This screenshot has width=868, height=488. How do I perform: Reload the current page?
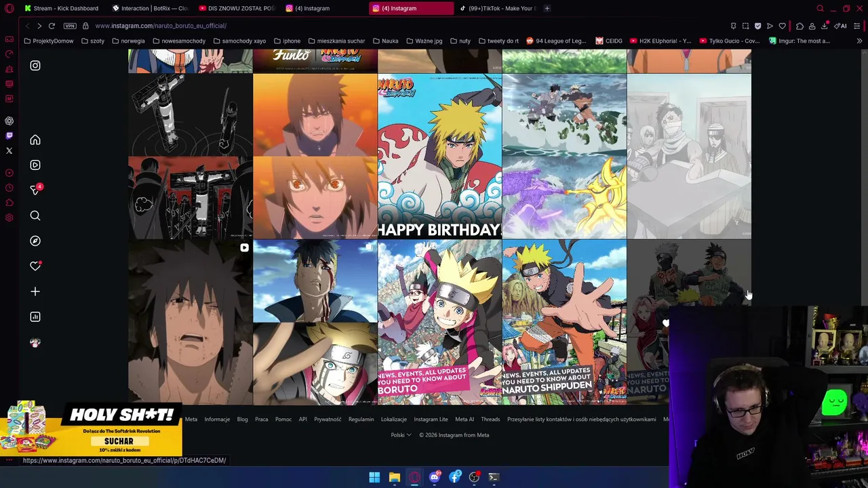tap(52, 26)
